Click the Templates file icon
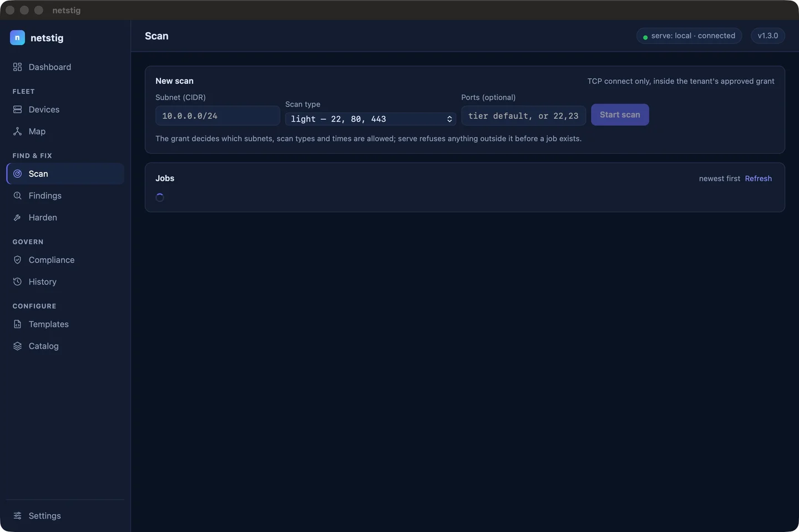 click(x=17, y=324)
